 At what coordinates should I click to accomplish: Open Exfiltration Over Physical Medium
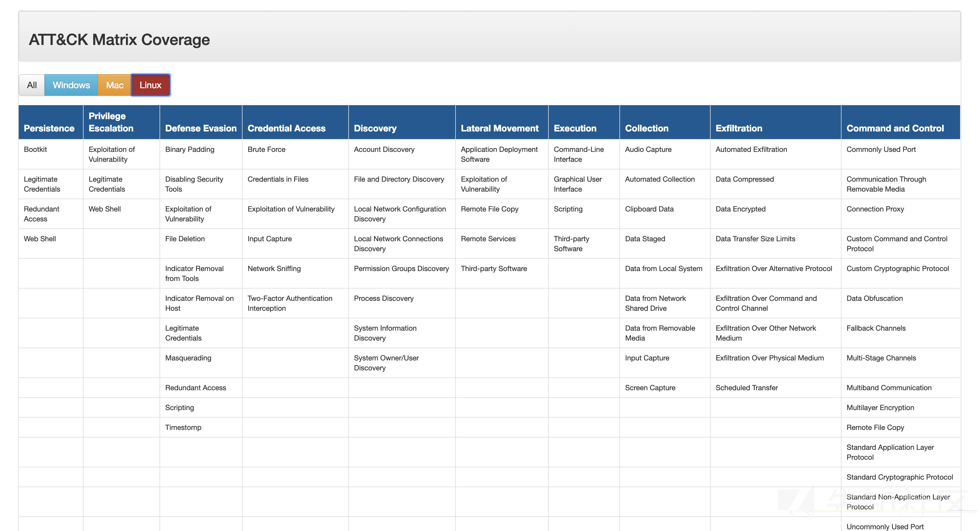point(770,358)
